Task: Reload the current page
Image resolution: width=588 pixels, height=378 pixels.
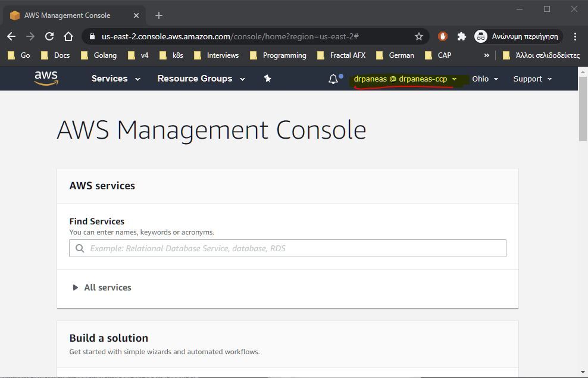Action: click(49, 36)
